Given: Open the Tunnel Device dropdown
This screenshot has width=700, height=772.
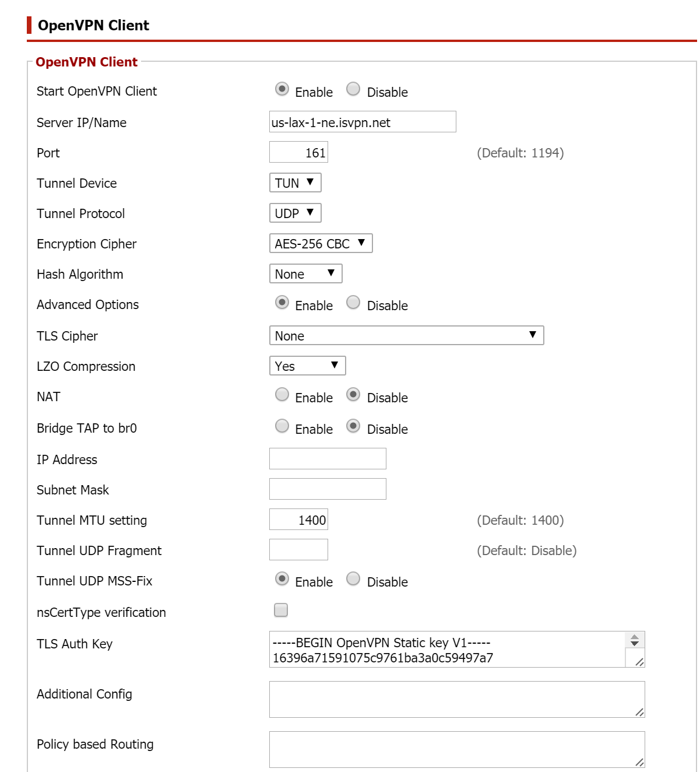Looking at the screenshot, I should click(x=295, y=183).
